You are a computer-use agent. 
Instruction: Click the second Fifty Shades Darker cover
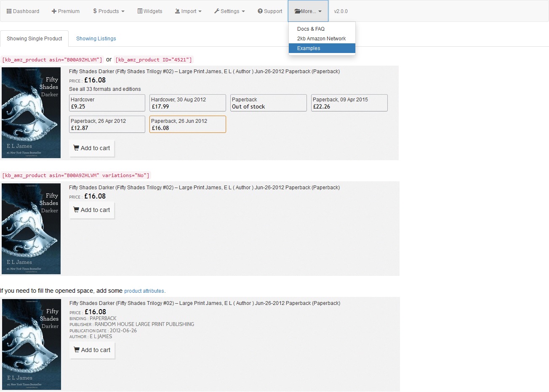tap(31, 229)
